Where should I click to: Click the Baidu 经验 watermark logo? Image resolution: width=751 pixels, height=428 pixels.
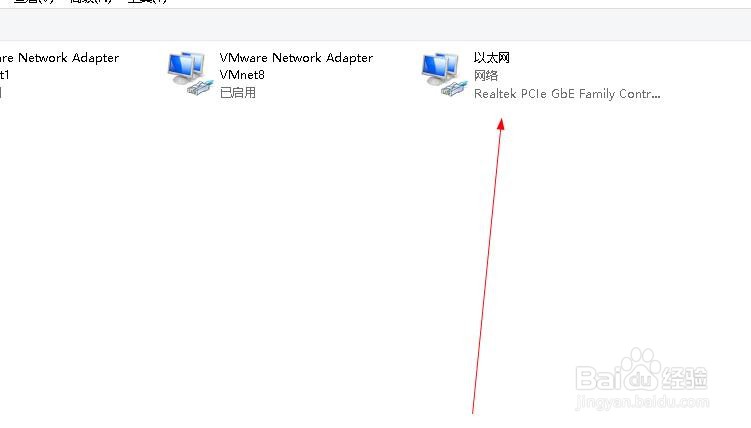[x=642, y=378]
